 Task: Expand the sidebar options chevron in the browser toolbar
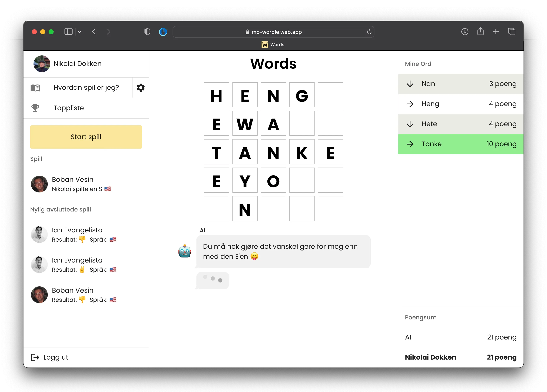(x=80, y=32)
